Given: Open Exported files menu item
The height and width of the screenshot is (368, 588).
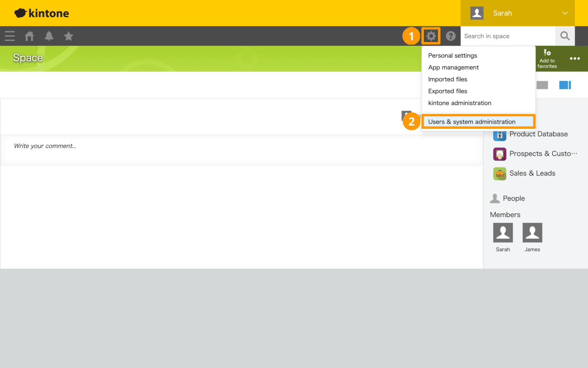Looking at the screenshot, I should click(x=448, y=91).
